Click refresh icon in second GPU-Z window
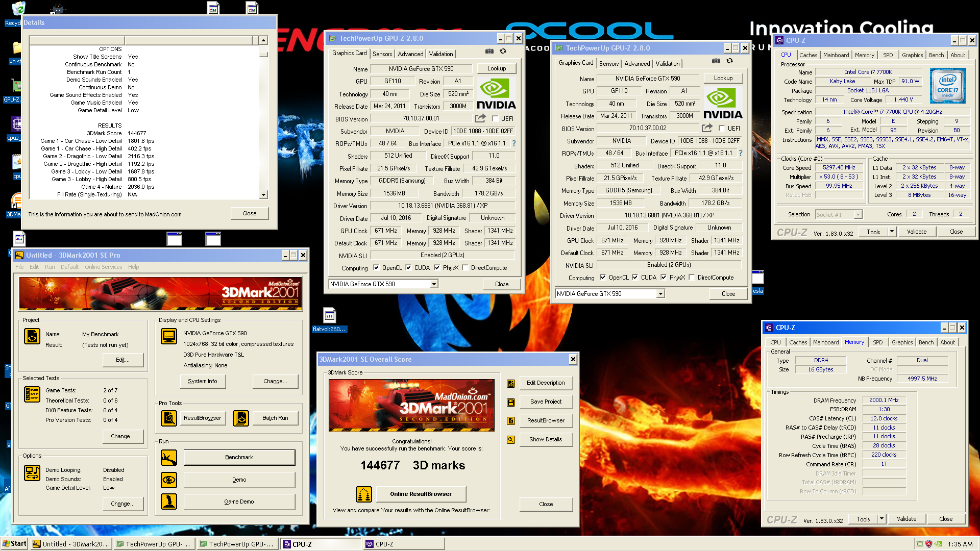This screenshot has width=980, height=551. 729,61
